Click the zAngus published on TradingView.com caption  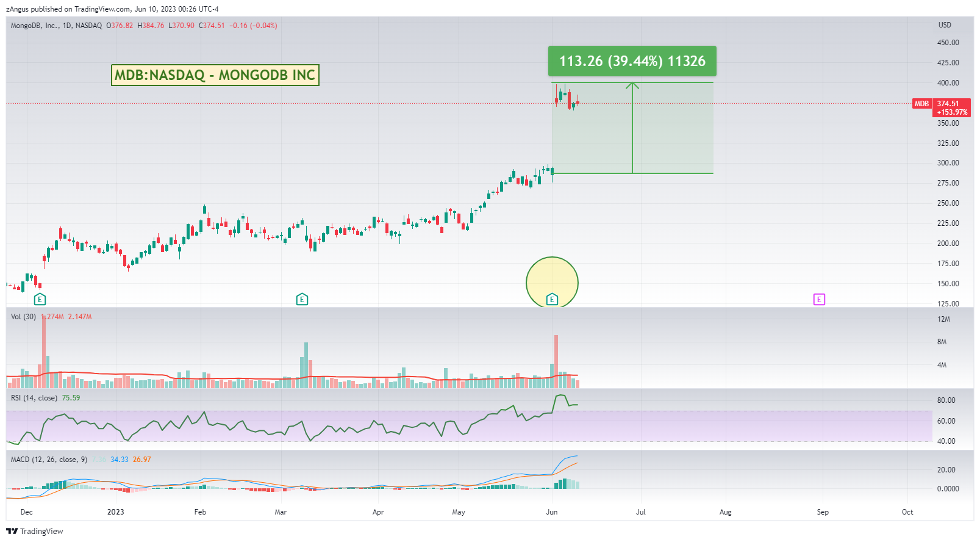(112, 9)
